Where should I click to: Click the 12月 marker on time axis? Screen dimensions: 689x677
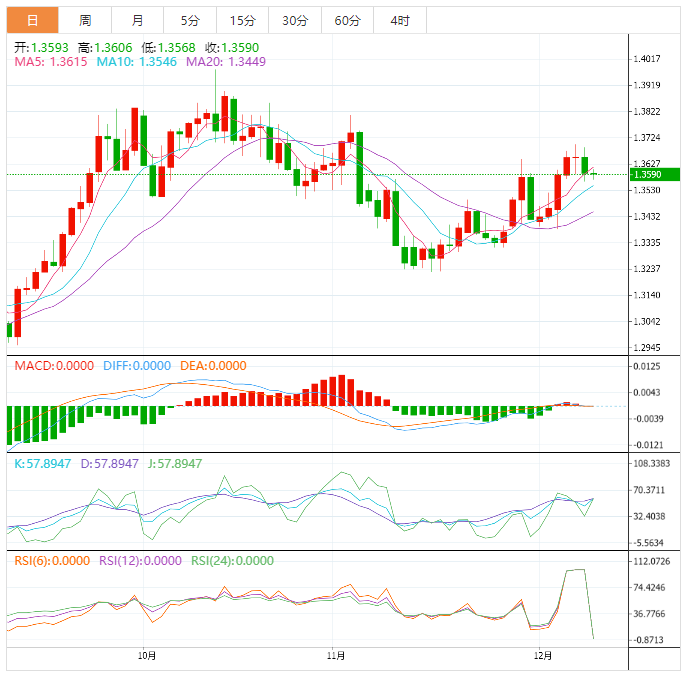pyautogui.click(x=543, y=656)
